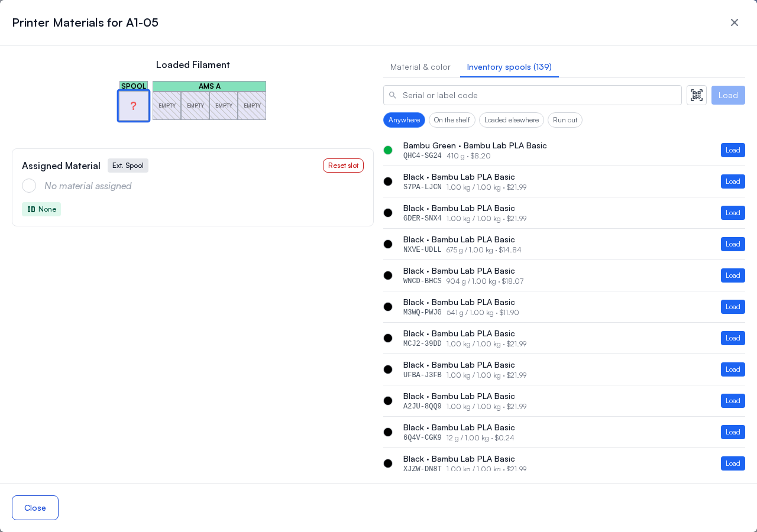Viewport: 757px width, 532px height.
Task: Click the SPOOL header label
Action: [134, 86]
